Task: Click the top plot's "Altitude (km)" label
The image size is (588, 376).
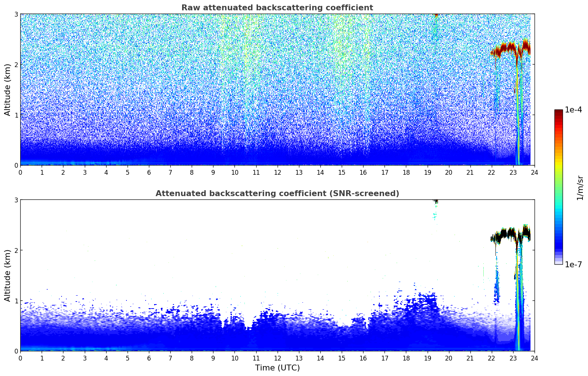Action: [x=8, y=90]
